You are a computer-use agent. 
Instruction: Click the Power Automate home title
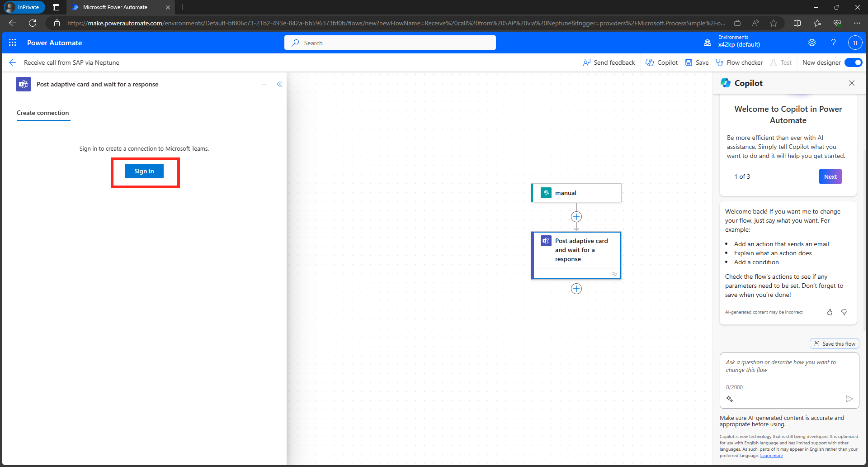pos(55,43)
